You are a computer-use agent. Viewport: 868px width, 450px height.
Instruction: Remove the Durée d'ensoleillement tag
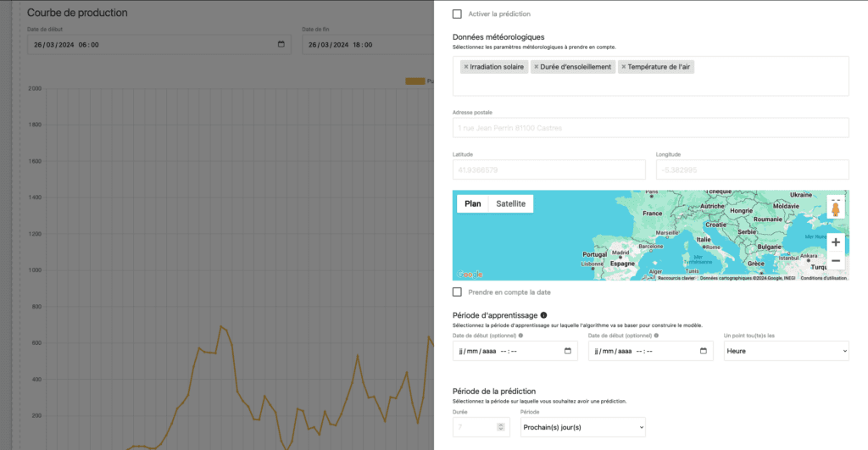(536, 67)
